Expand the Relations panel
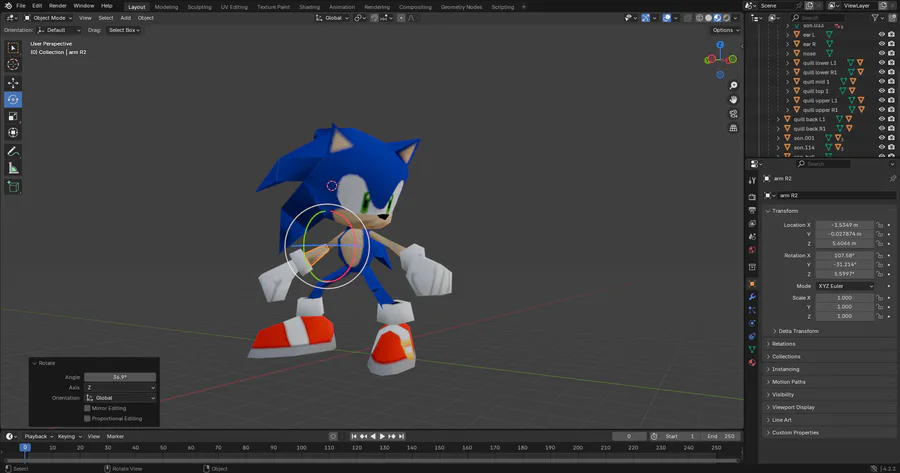This screenshot has height=473, width=900. click(781, 344)
